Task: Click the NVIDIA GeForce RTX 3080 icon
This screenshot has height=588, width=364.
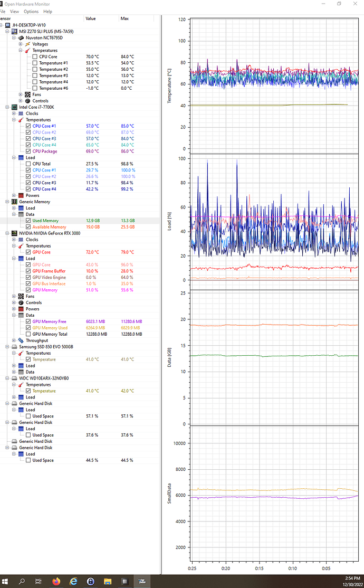Action: [x=14, y=233]
